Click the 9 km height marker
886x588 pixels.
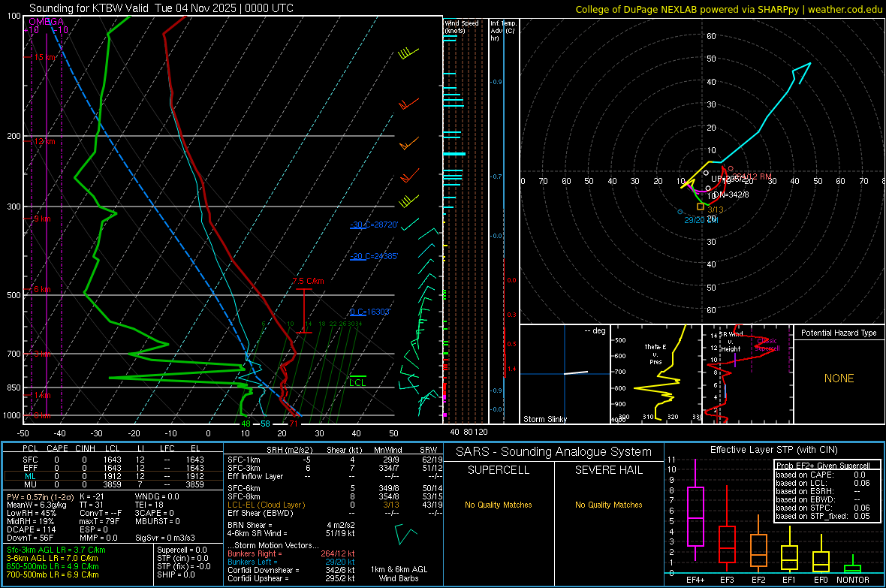pos(42,219)
